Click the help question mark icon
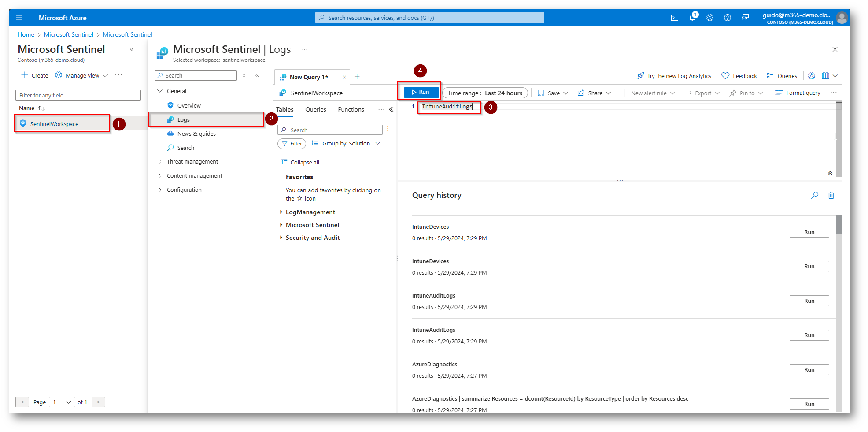The width and height of the screenshot is (868, 432). (728, 18)
